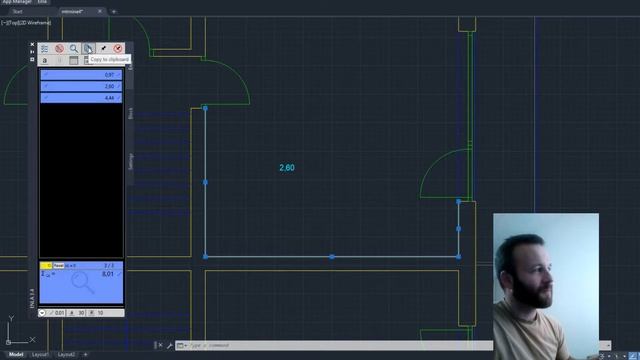Click the large magnifier watermark in summary area
Viewport: 640px width, 360px height.
click(x=82, y=283)
